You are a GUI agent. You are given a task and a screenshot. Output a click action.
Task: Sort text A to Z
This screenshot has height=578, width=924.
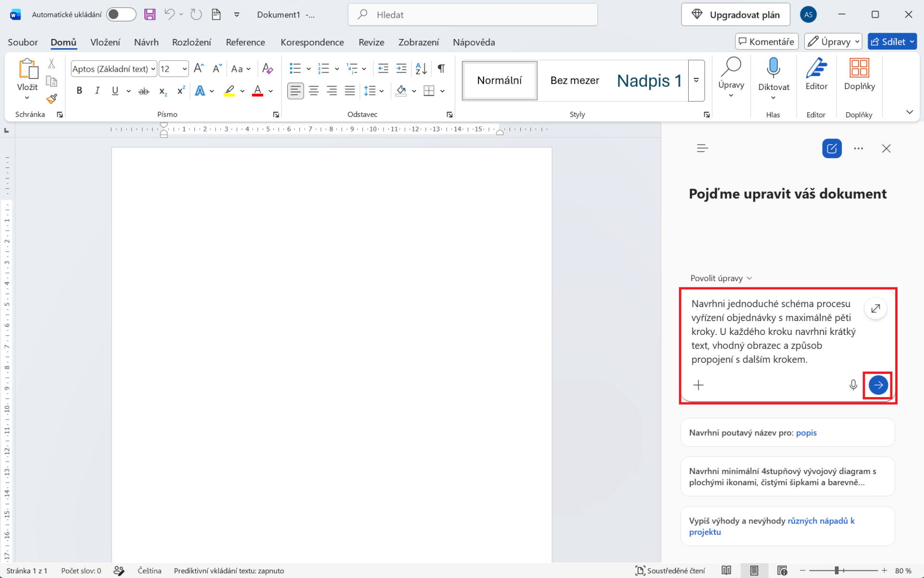click(x=421, y=68)
